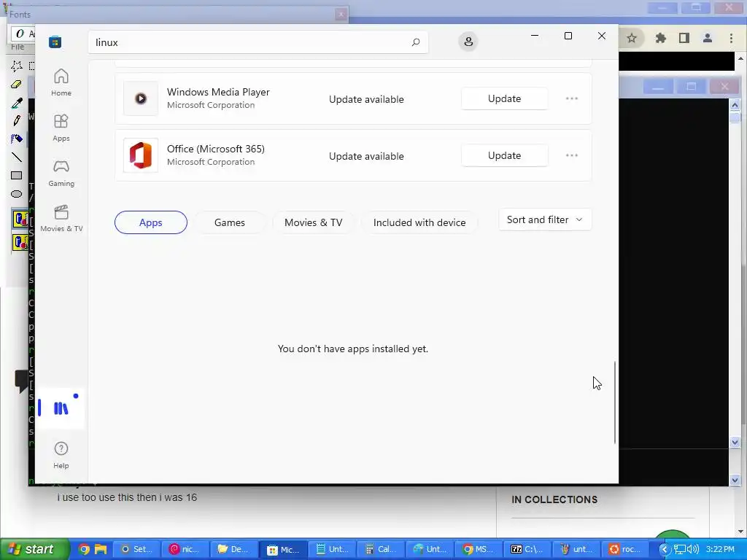Select the Eraser tool in Paint

pyautogui.click(x=17, y=85)
